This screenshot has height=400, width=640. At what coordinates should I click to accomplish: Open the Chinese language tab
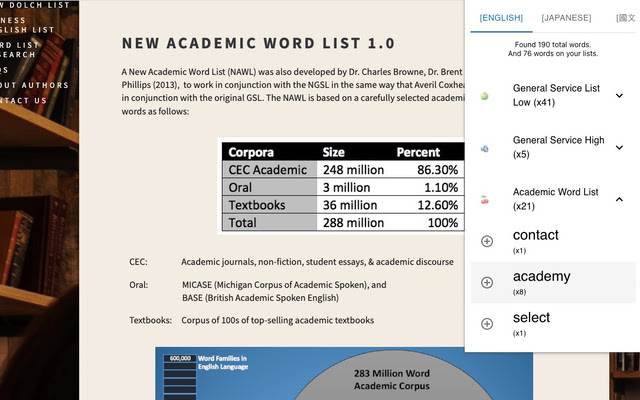tap(626, 18)
